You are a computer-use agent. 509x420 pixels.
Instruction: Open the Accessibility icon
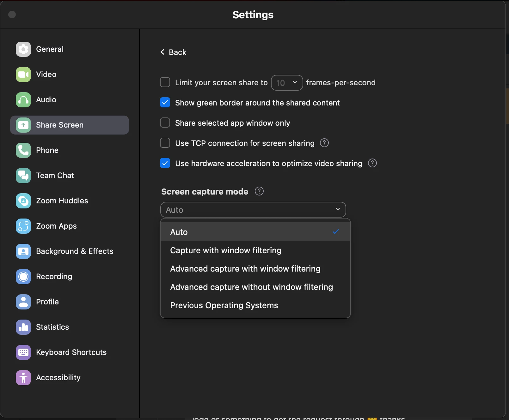click(23, 378)
